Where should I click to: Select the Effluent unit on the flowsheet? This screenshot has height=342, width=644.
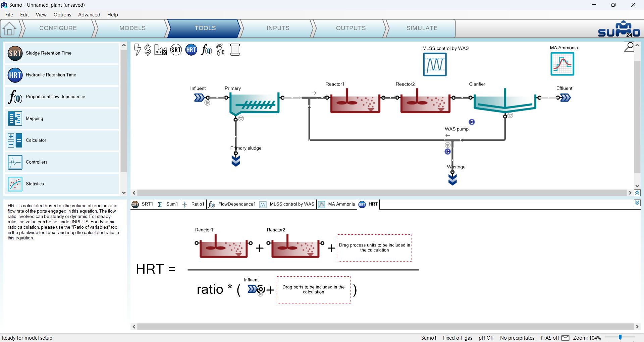pos(565,98)
